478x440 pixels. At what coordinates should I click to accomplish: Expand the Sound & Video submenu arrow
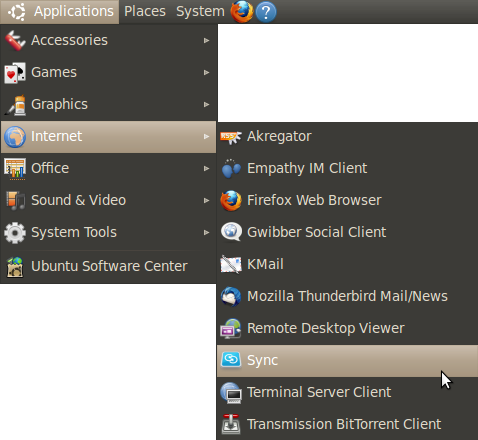pos(207,200)
